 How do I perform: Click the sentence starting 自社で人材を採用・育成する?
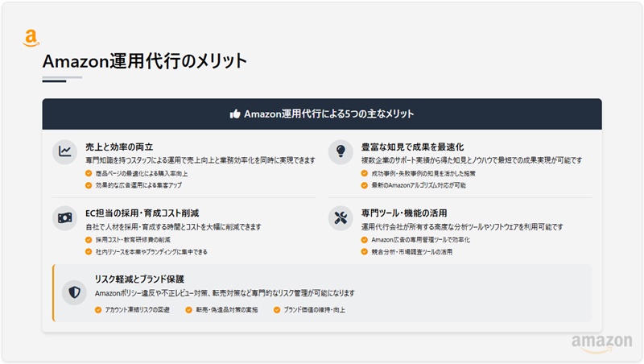click(x=173, y=226)
